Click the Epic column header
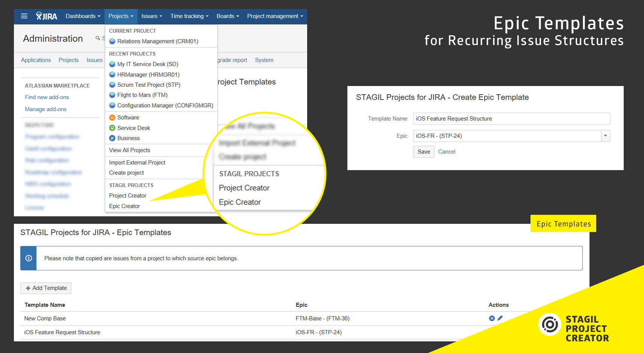 click(x=302, y=305)
